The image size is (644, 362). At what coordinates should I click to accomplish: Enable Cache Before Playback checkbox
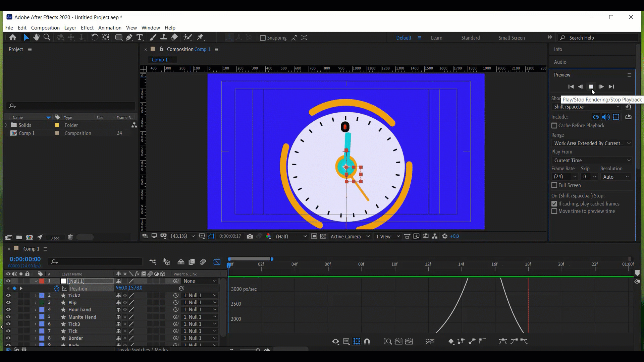click(x=555, y=126)
